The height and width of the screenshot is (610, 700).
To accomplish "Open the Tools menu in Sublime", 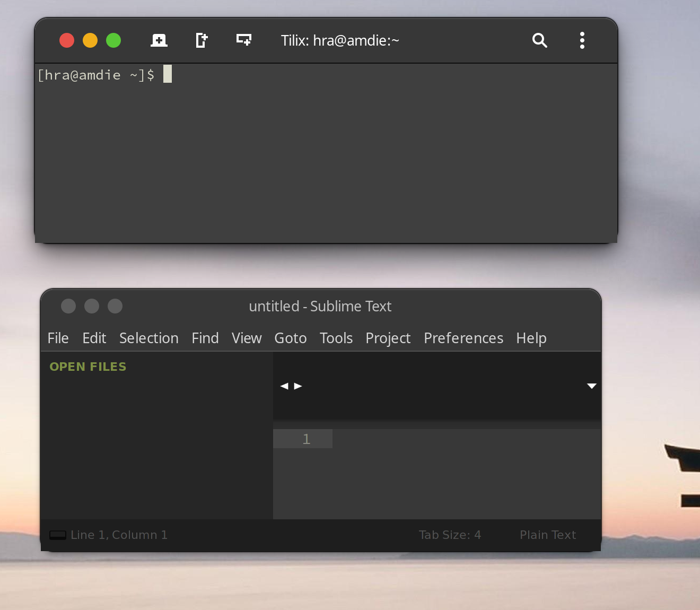I will click(x=336, y=338).
